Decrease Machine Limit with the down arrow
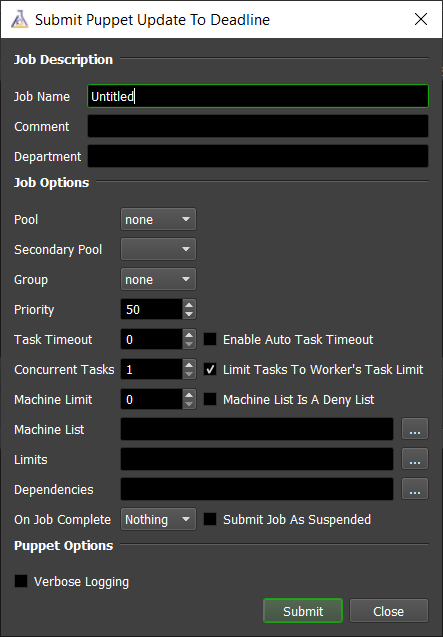The width and height of the screenshot is (443, 637). (189, 405)
